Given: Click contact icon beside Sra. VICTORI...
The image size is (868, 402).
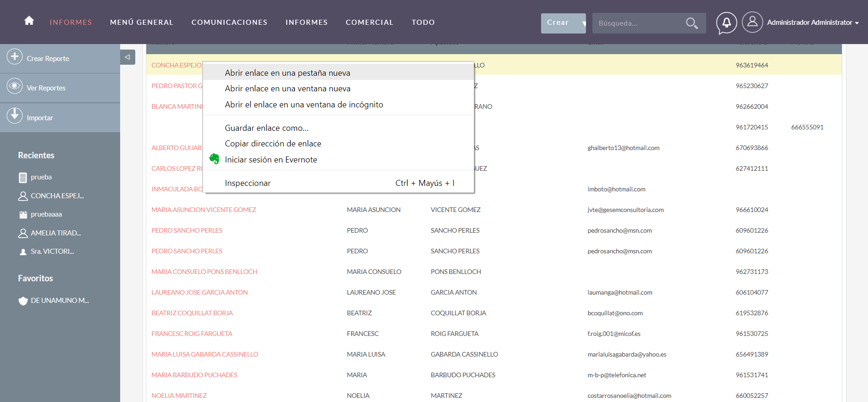Looking at the screenshot, I should (23, 252).
